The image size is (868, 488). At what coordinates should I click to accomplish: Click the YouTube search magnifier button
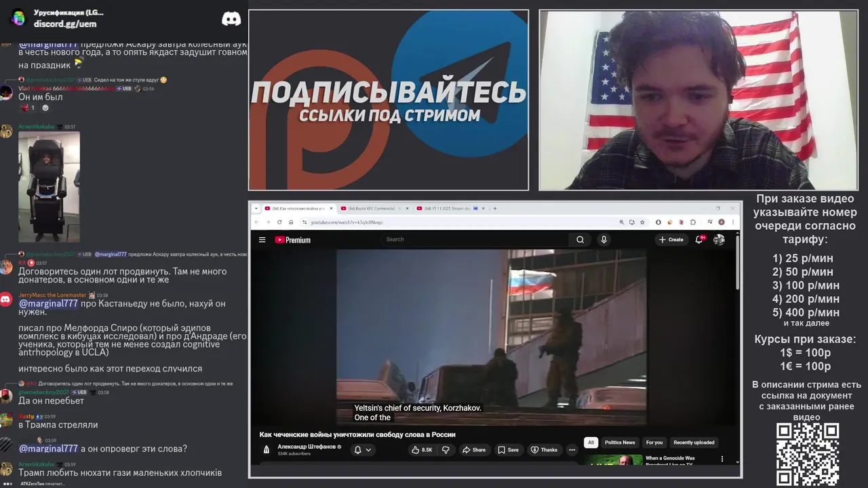point(580,239)
